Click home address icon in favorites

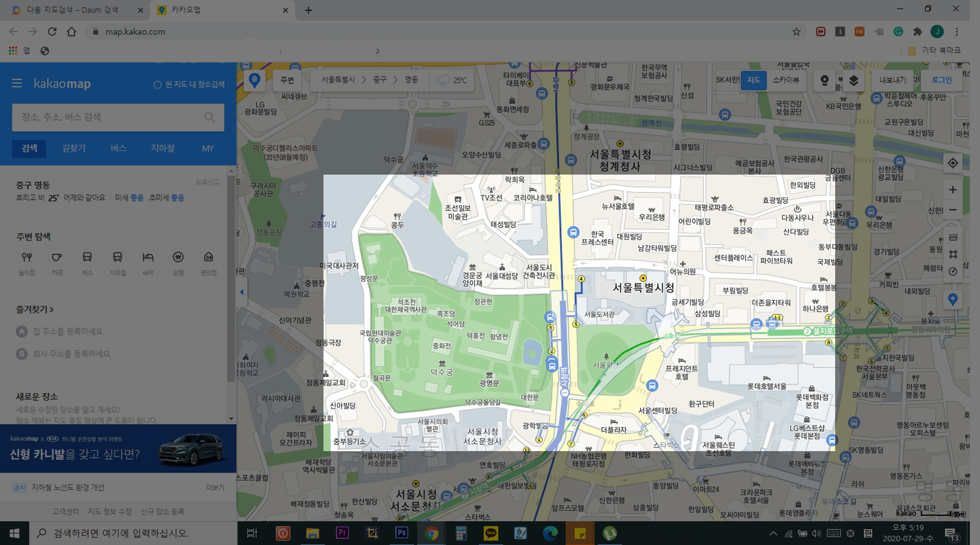click(22, 332)
